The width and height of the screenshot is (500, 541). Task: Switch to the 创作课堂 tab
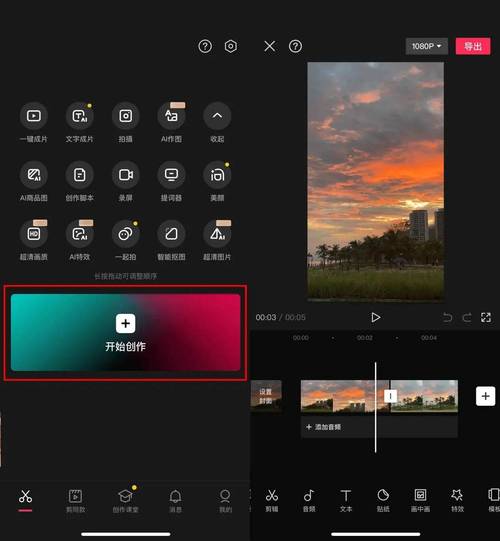125,500
